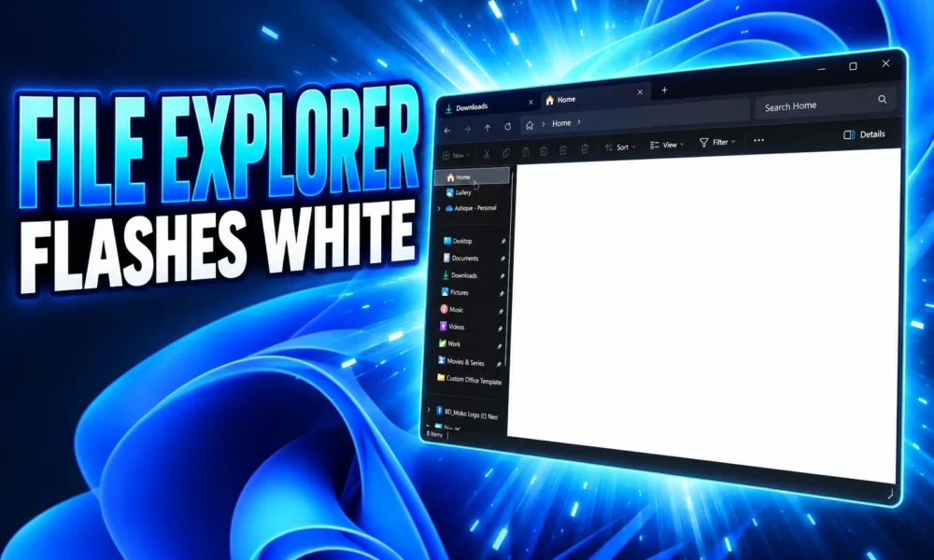Unpin Music using its pin icon

(x=501, y=312)
